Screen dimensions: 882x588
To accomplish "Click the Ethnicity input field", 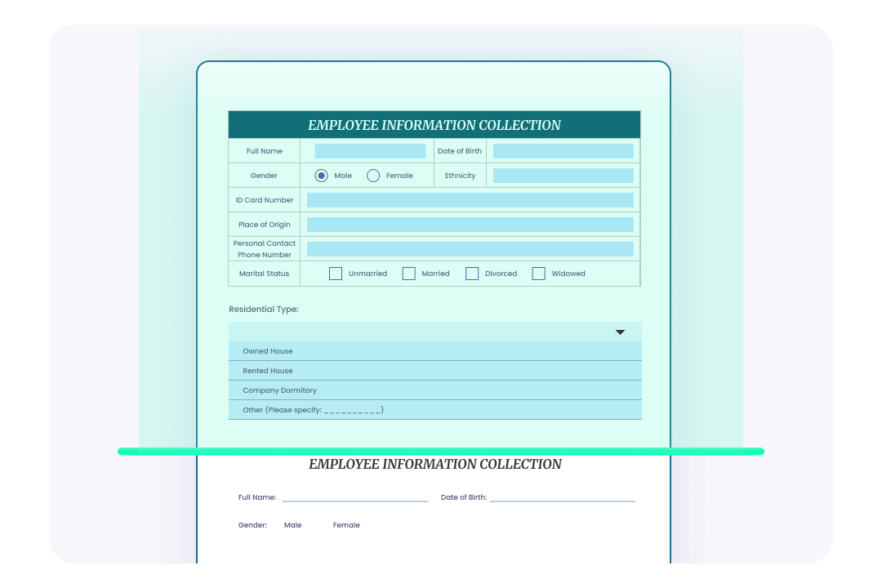I will [563, 175].
